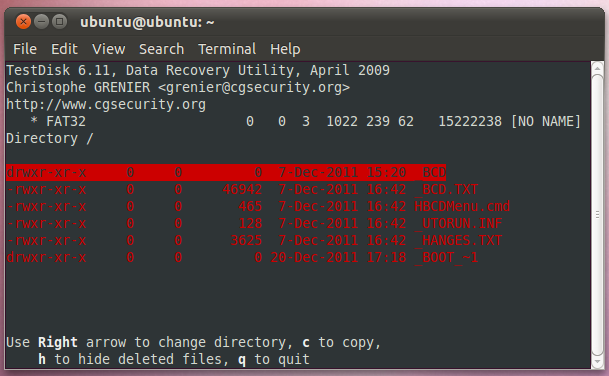Open the Search menu
Screen dimensions: 609x376
point(162,49)
